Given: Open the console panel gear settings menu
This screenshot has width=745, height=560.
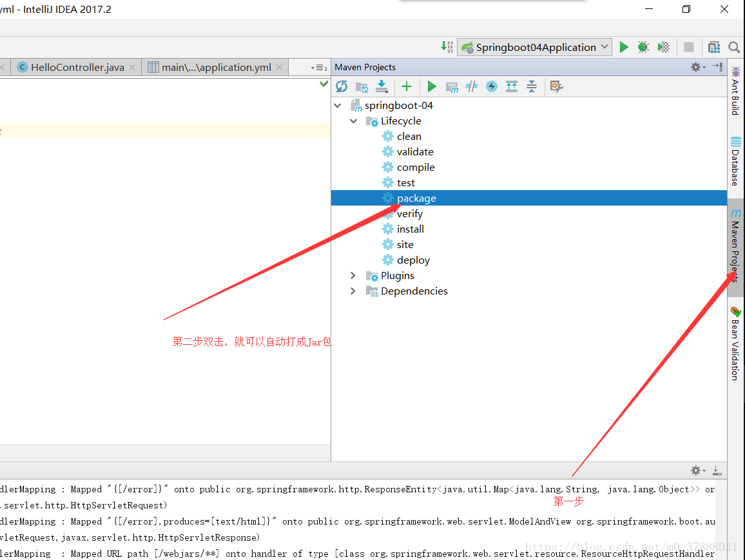Looking at the screenshot, I should click(697, 470).
